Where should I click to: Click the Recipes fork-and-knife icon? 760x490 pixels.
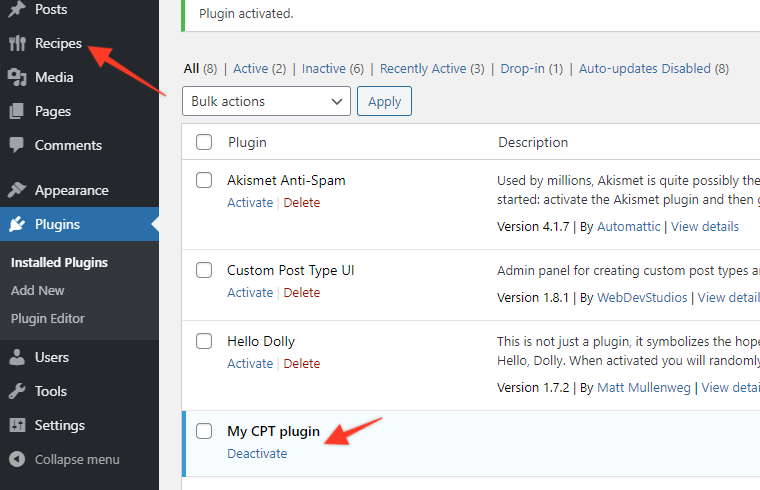[x=17, y=43]
